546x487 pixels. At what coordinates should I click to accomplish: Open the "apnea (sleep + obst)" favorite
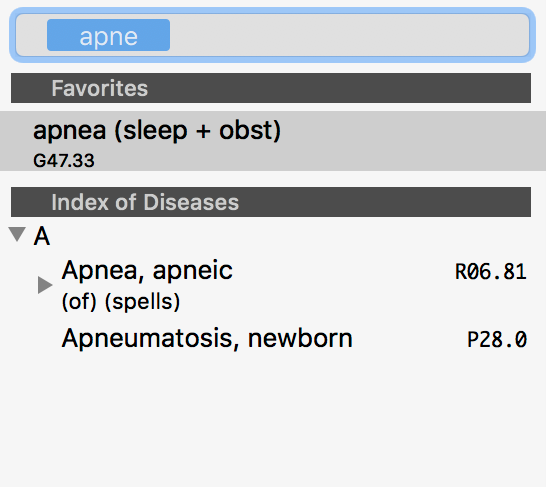273,141
